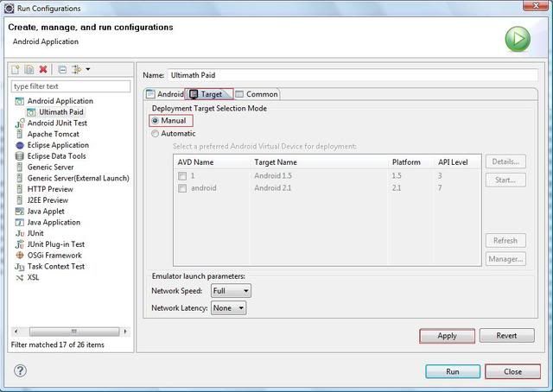Click the type filter text field
This screenshot has height=392, width=553.
pos(71,86)
